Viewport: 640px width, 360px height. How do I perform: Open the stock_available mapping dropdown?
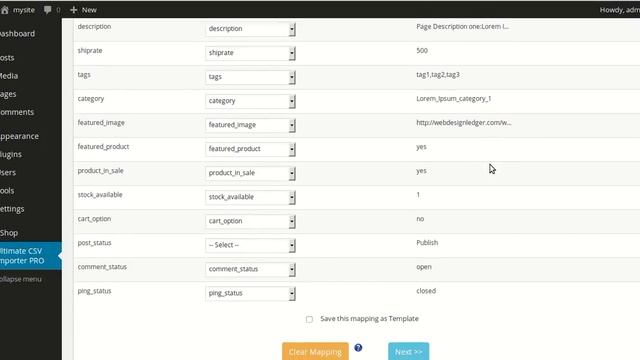tap(250, 197)
